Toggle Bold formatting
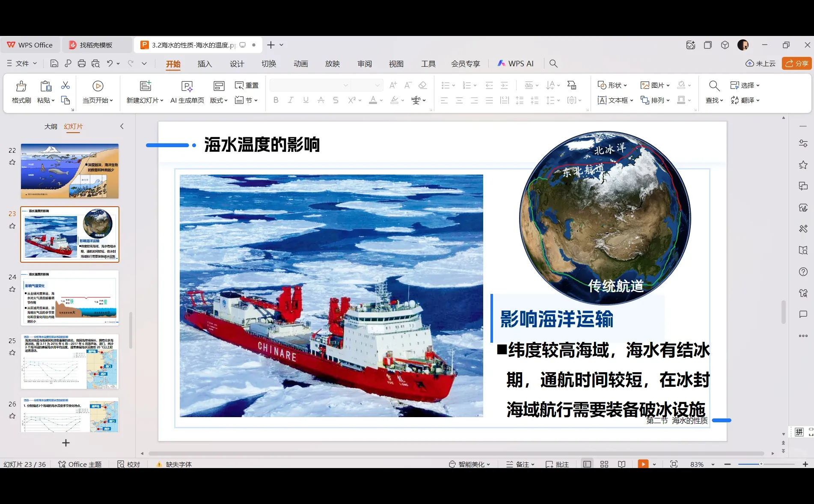814x504 pixels. click(276, 100)
